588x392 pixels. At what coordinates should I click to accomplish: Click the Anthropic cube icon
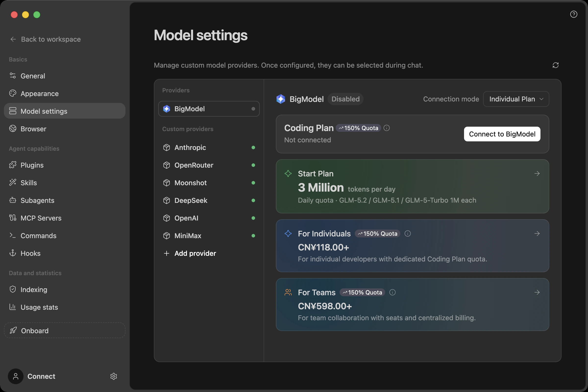(x=167, y=147)
